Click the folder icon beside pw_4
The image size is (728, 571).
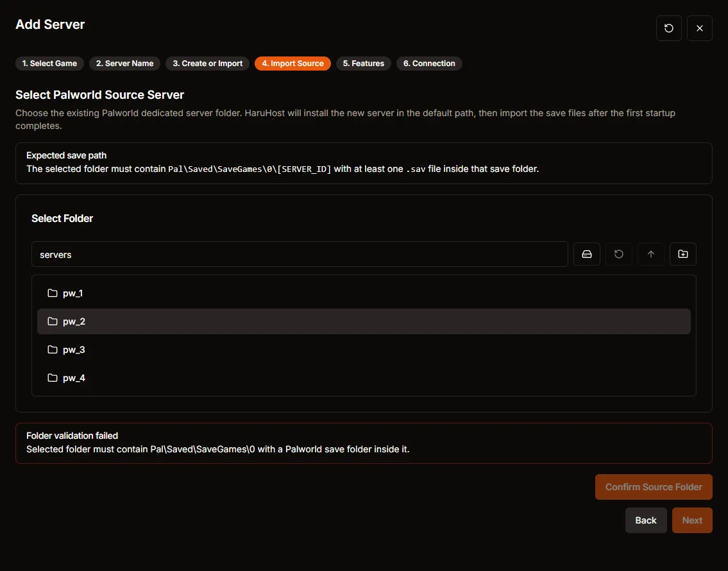(x=52, y=378)
